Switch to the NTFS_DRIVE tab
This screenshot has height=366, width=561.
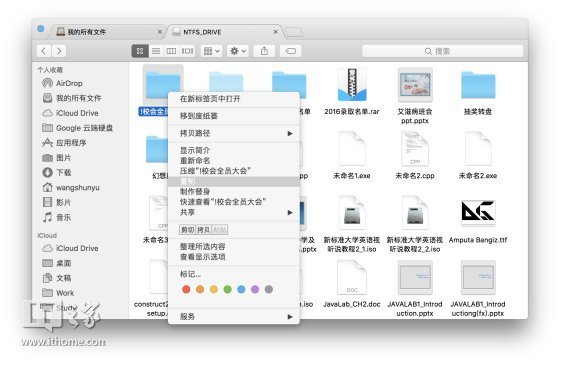click(x=226, y=32)
